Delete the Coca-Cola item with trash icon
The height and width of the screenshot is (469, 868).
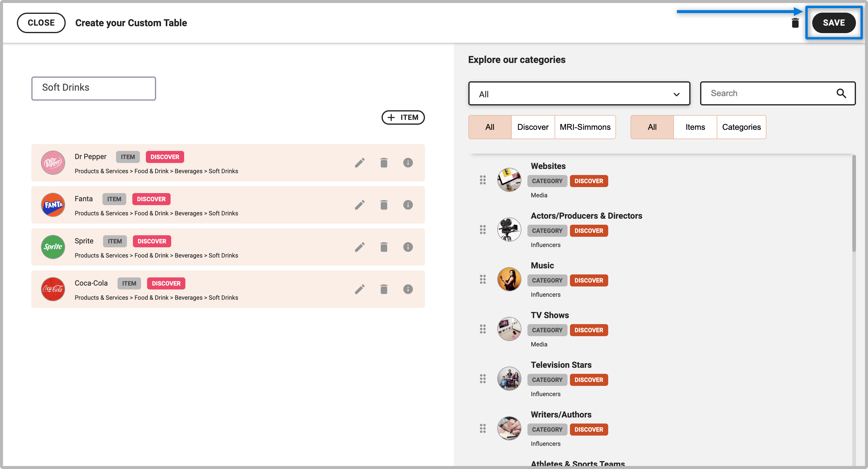384,289
